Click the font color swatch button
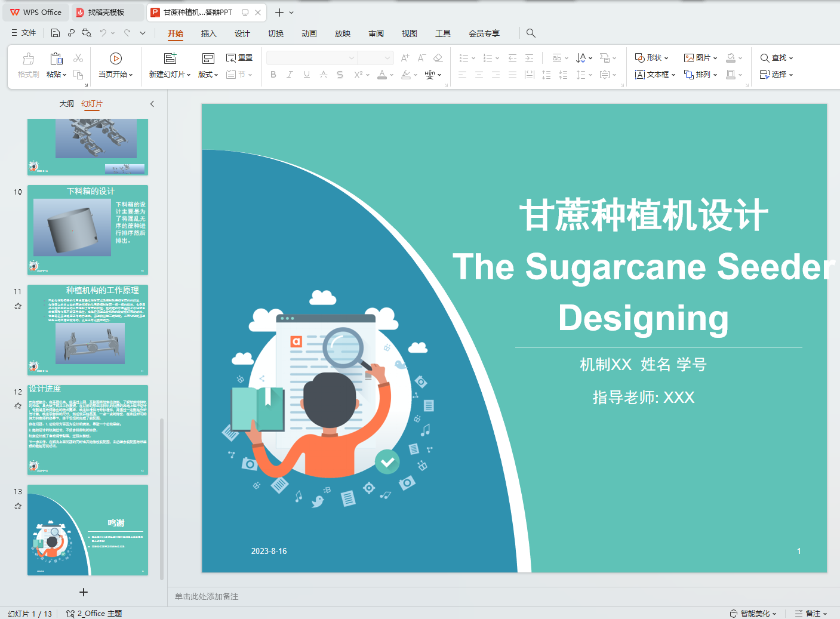Viewport: 840px width, 619px height. (382, 75)
